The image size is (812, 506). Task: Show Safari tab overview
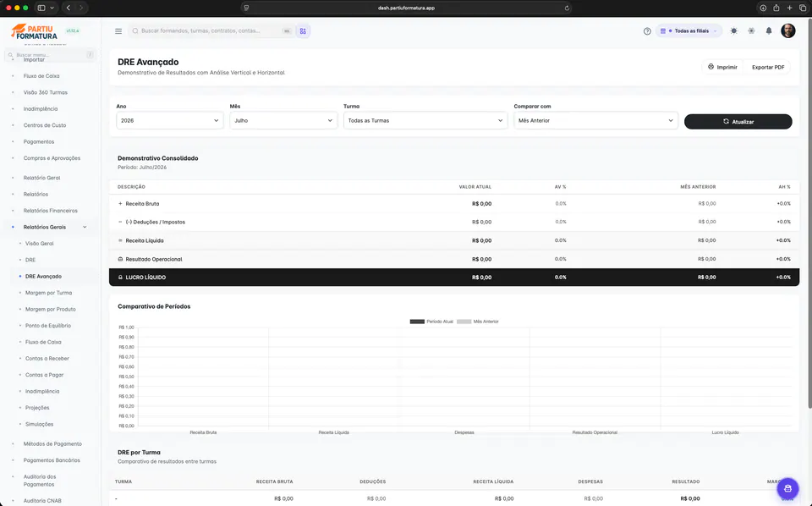[803, 8]
